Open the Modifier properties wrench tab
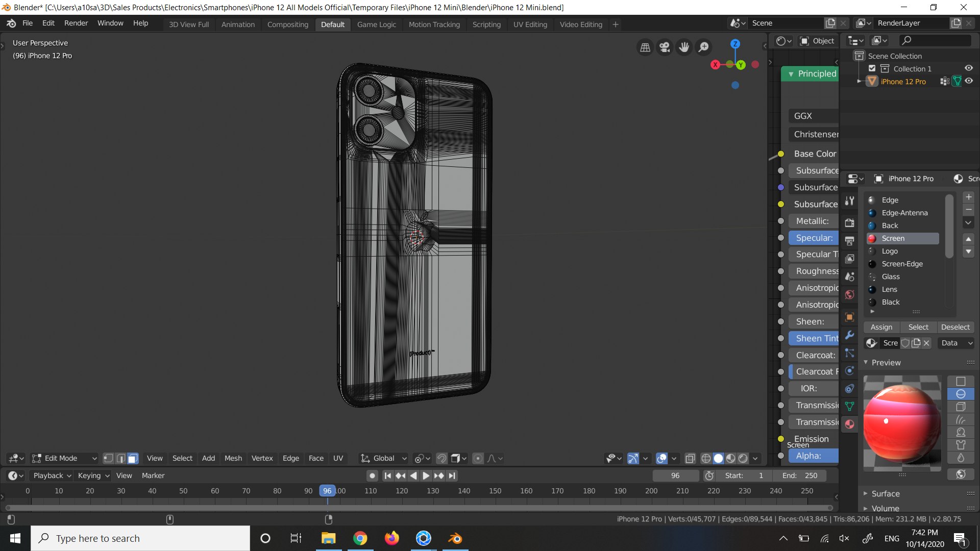980x551 pixels. coord(849,335)
